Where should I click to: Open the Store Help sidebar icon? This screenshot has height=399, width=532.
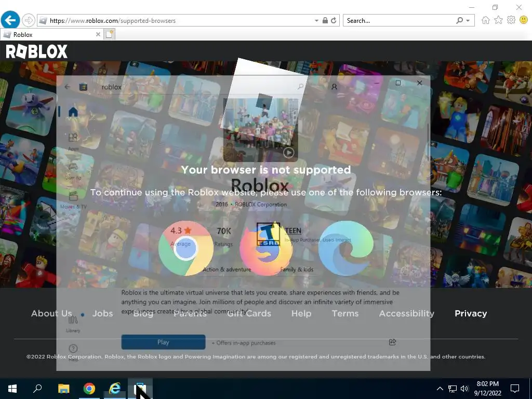[x=73, y=353]
